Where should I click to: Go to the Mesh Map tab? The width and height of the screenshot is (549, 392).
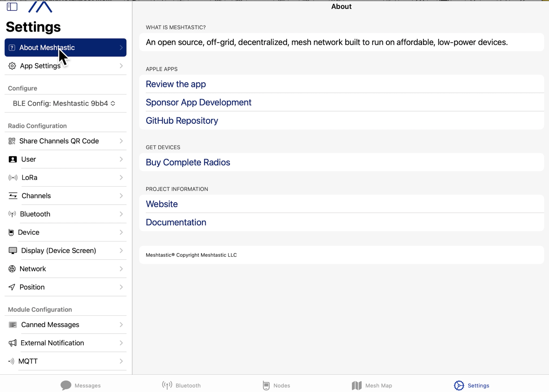click(372, 385)
